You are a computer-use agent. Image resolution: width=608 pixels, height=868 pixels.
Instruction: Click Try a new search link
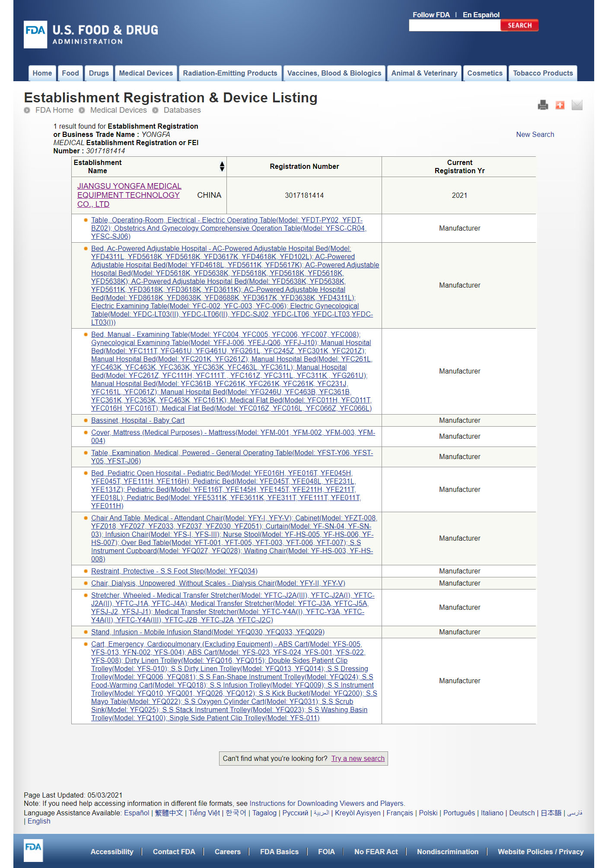358,758
